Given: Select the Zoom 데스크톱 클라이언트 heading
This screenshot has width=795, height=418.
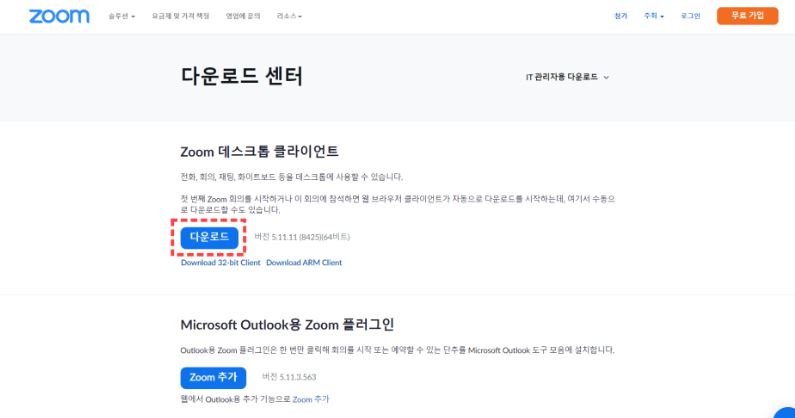Looking at the screenshot, I should [260, 151].
